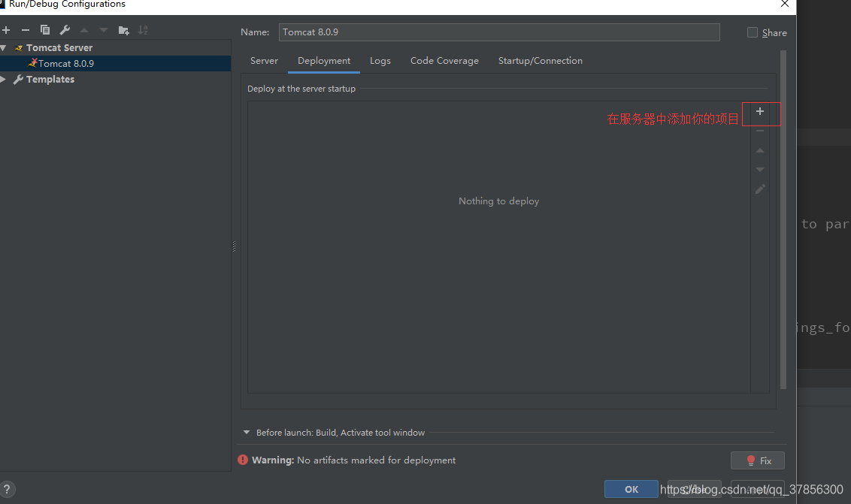Screen dimensions: 851x504
Task: Select the Templates item label
Action: click(x=50, y=79)
